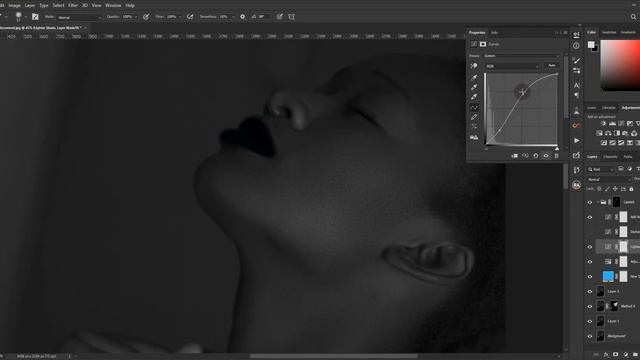Hide the selected Lighter Shade layer
The height and width of the screenshot is (360, 640).
pyautogui.click(x=590, y=247)
